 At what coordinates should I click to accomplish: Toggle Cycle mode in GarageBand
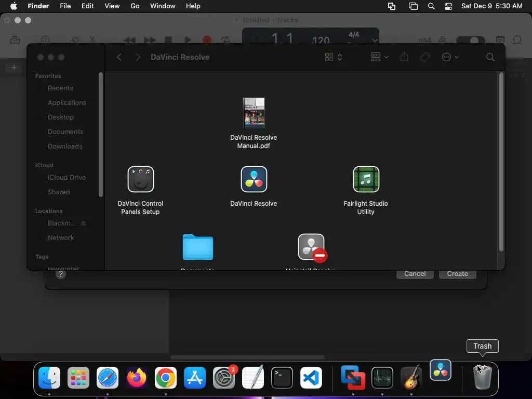[225, 40]
